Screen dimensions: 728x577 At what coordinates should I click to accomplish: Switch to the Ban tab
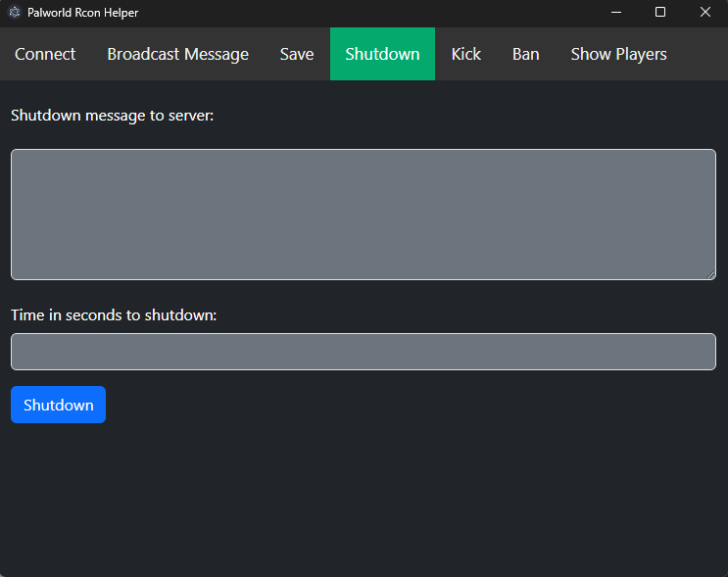(x=525, y=54)
